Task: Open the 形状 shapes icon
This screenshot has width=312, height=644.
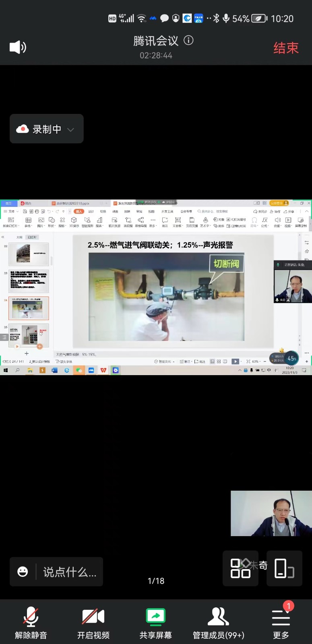Action: click(52, 222)
